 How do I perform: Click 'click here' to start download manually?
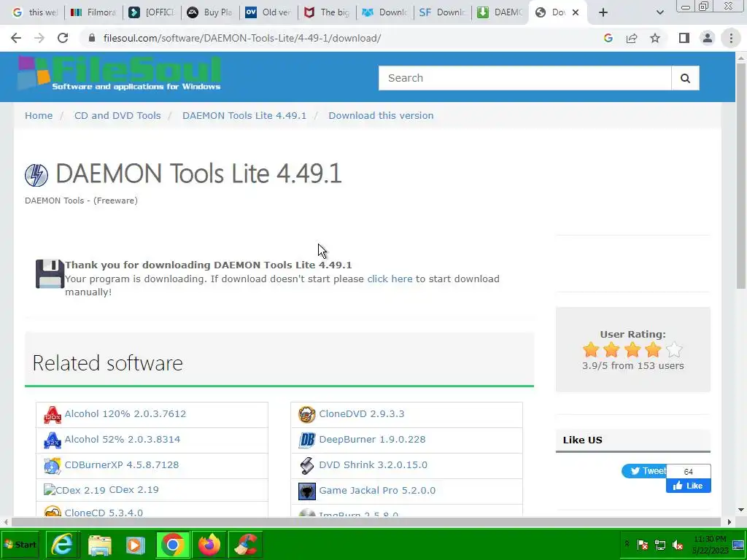390,279
